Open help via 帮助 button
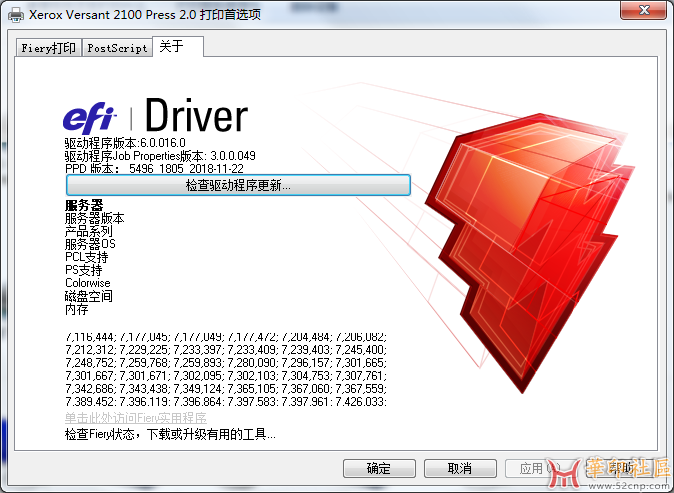Image resolution: width=674 pixels, height=493 pixels. 622,468
